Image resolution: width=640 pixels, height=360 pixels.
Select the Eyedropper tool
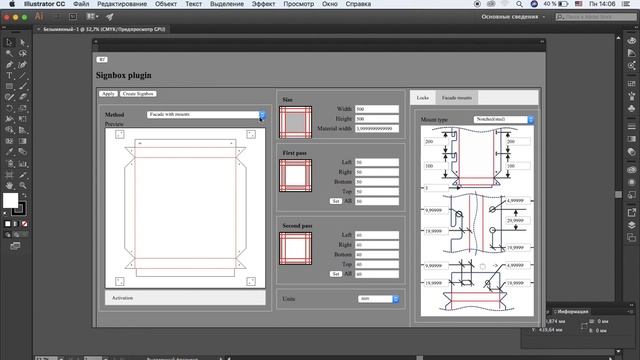click(9, 152)
